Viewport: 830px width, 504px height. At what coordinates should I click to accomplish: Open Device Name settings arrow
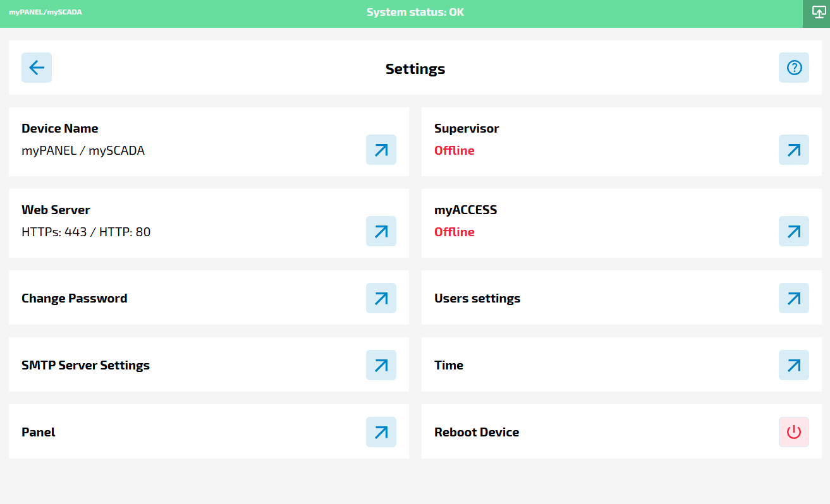click(381, 150)
